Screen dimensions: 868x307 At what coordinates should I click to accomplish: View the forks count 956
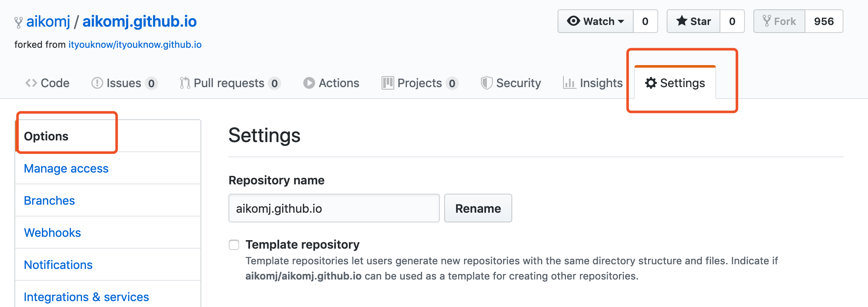click(824, 21)
